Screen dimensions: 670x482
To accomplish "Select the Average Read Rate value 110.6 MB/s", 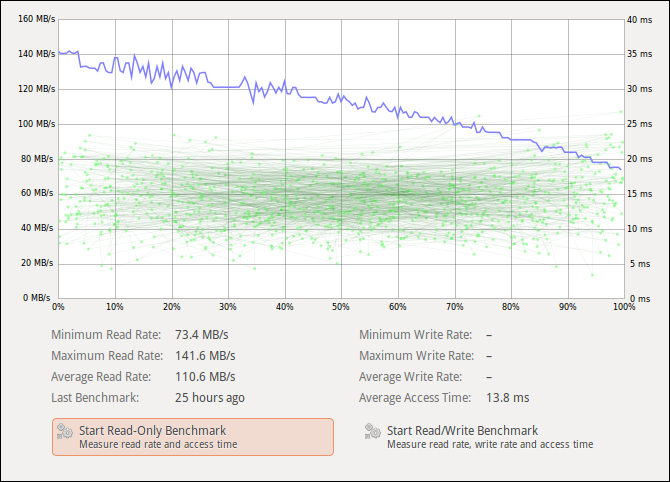I will click(205, 376).
